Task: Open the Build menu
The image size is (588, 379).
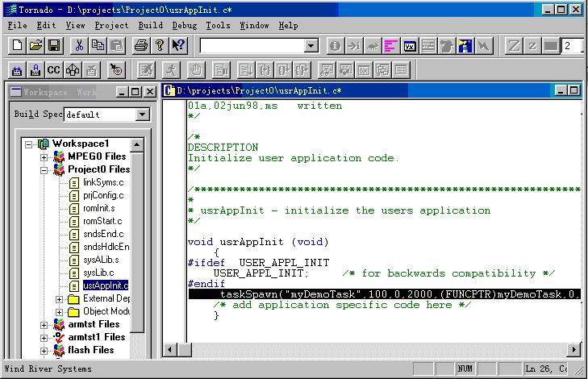Action: [x=151, y=26]
